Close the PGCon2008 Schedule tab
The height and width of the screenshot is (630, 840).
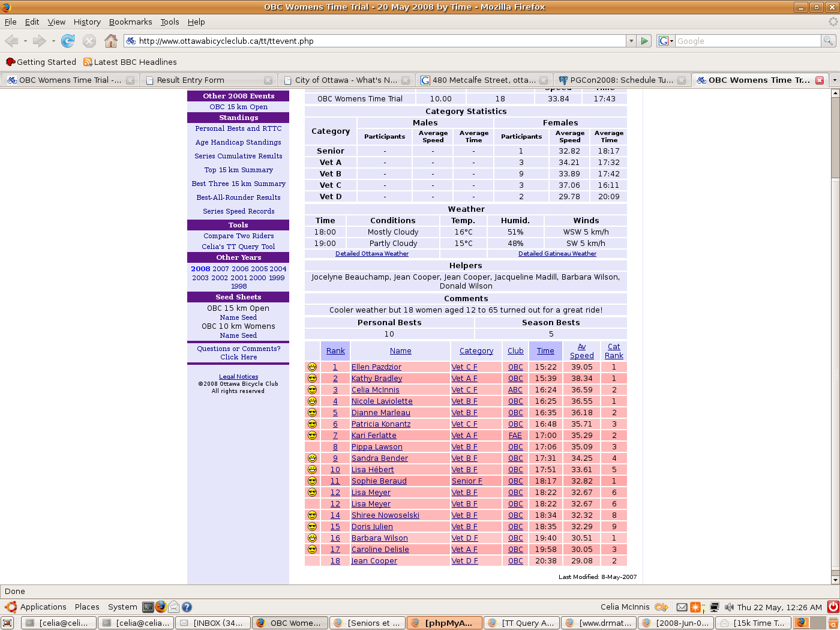(x=682, y=80)
